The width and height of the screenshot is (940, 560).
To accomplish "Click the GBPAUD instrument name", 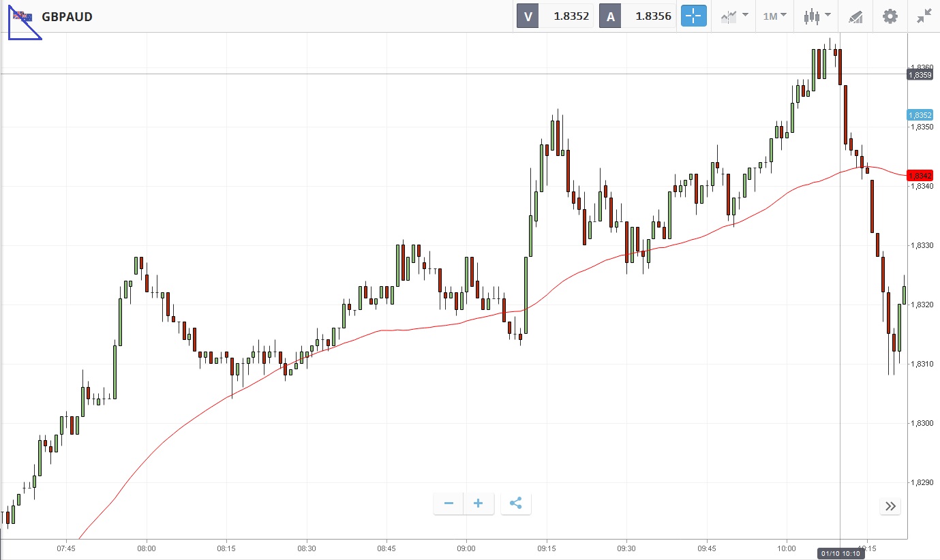I will tap(67, 16).
